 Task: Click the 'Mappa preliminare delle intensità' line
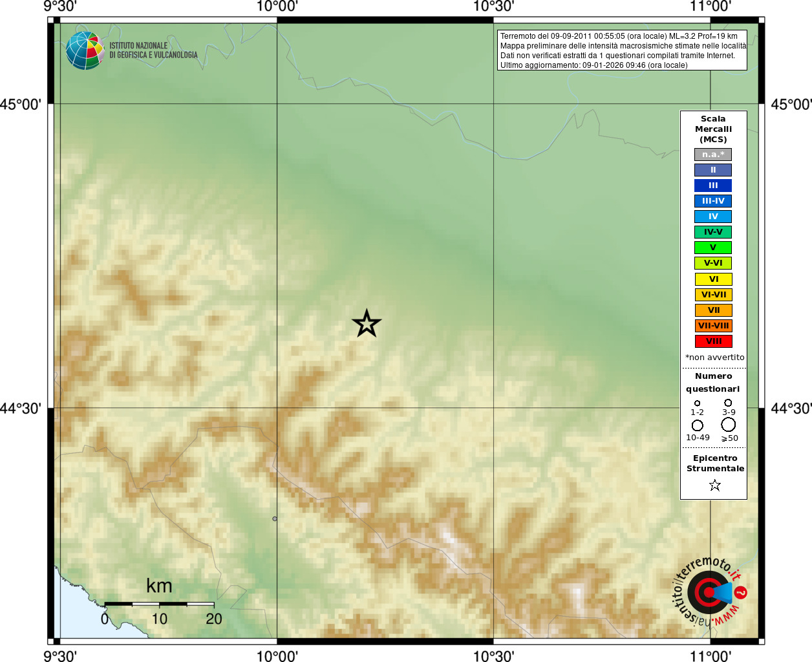623,46
